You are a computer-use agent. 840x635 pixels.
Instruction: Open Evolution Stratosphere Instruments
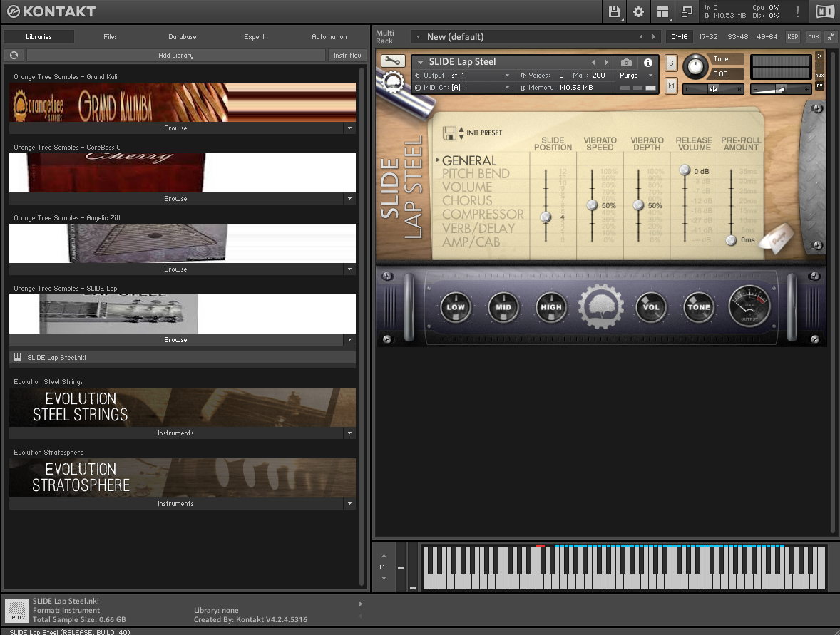point(175,504)
